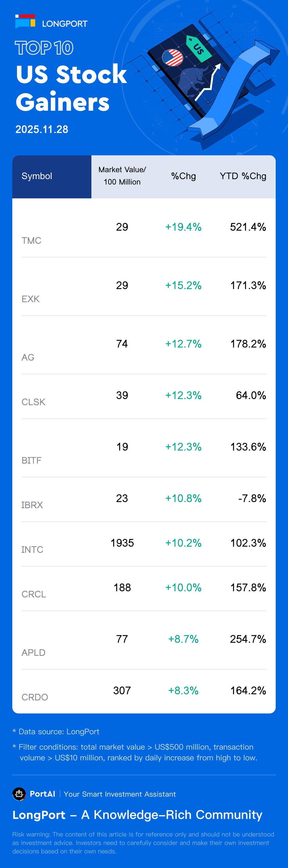Select the YTD %Chg column header
The width and height of the screenshot is (288, 868).
click(x=243, y=176)
